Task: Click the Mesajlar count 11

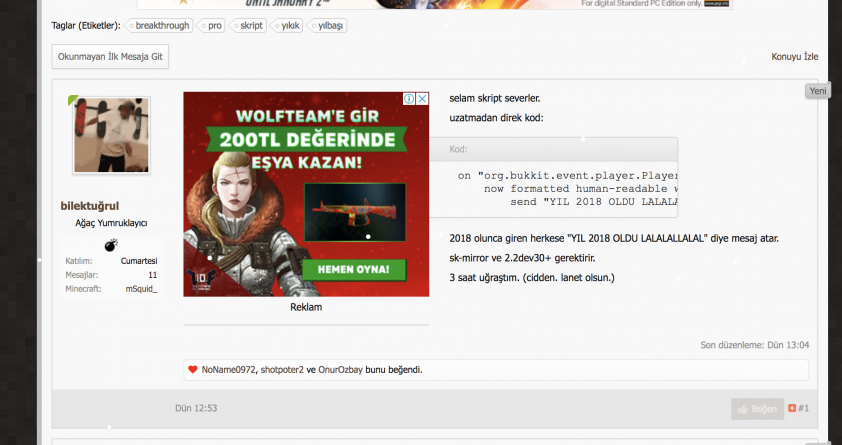Action: coord(153,275)
